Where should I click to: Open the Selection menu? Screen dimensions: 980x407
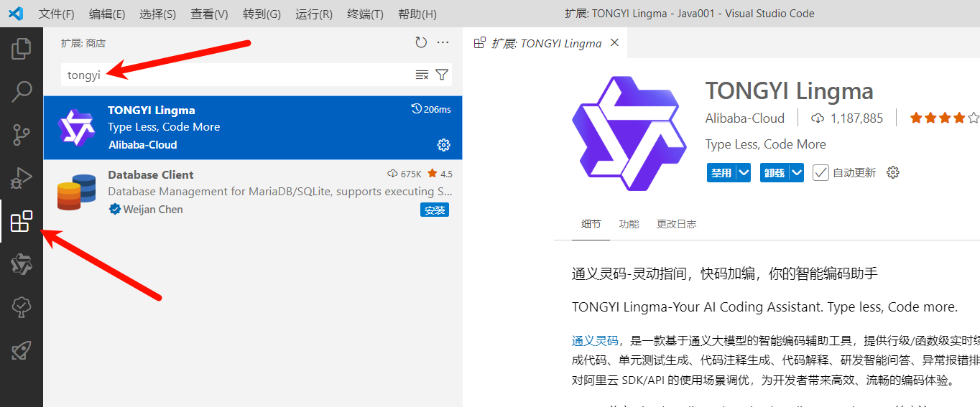[157, 14]
